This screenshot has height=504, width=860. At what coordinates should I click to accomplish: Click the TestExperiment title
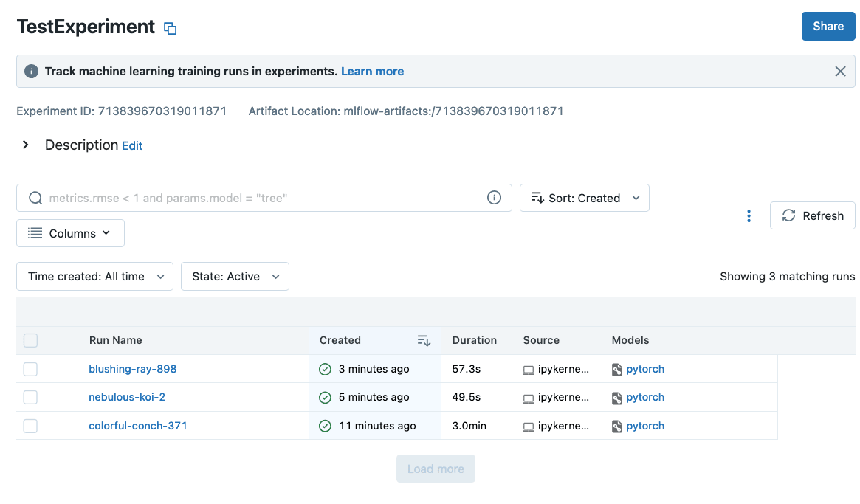pos(86,27)
